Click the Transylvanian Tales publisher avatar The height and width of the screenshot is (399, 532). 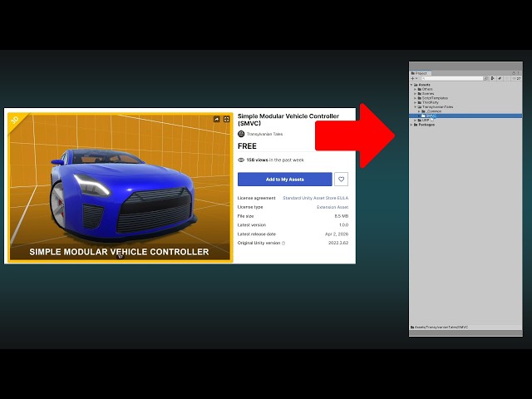pyautogui.click(x=241, y=134)
